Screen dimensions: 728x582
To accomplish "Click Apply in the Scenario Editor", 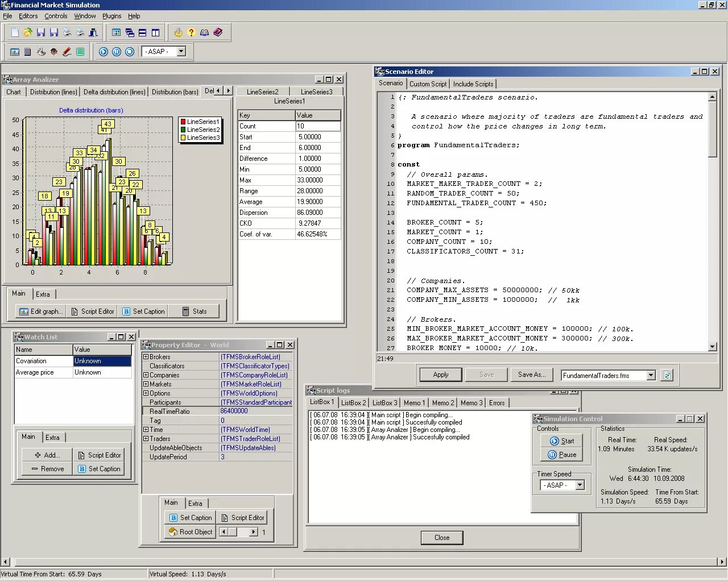I will click(x=440, y=375).
